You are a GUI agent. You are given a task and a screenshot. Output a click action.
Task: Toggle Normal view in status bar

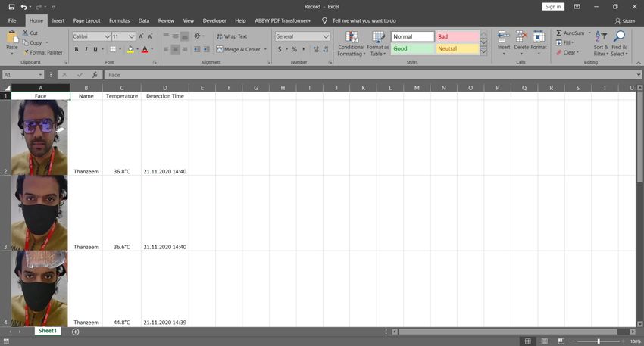(x=528, y=341)
